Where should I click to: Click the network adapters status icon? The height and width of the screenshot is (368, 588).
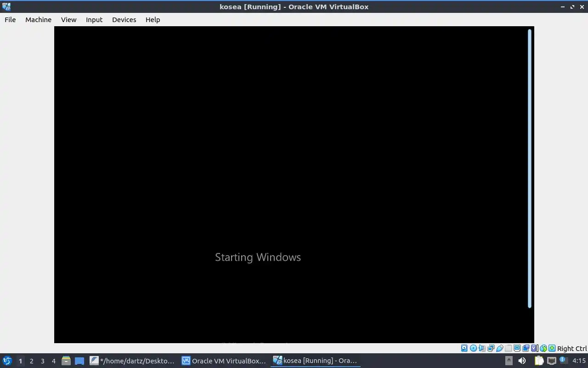pos(491,348)
